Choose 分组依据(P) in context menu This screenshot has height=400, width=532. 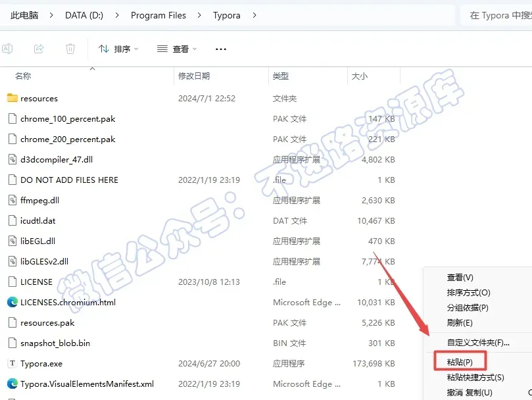click(468, 308)
